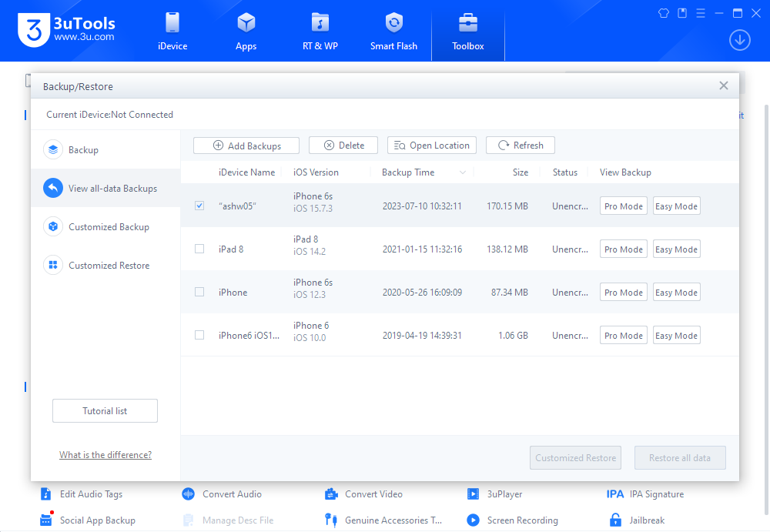Open Pro Mode for iPad 8 backup
The image size is (770, 532).
(x=623, y=249)
